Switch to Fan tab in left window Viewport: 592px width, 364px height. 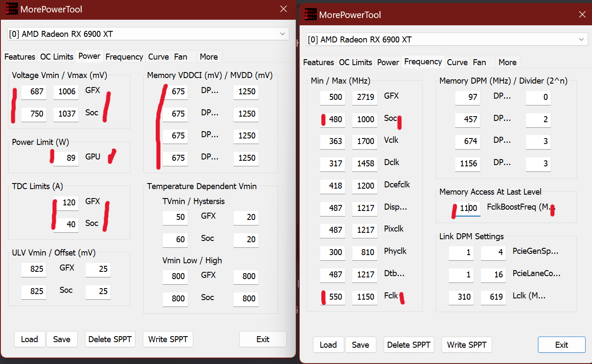[180, 57]
